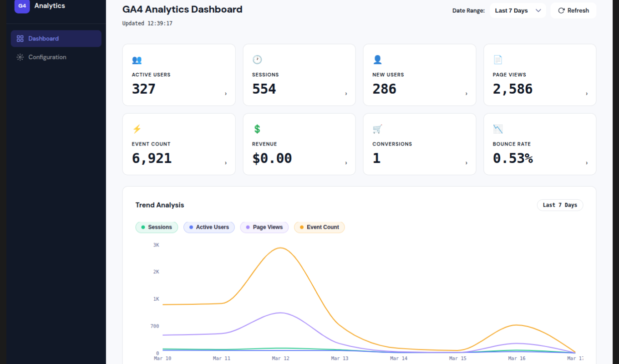Click the Page Views document icon
The width and height of the screenshot is (619, 364).
coord(497,60)
